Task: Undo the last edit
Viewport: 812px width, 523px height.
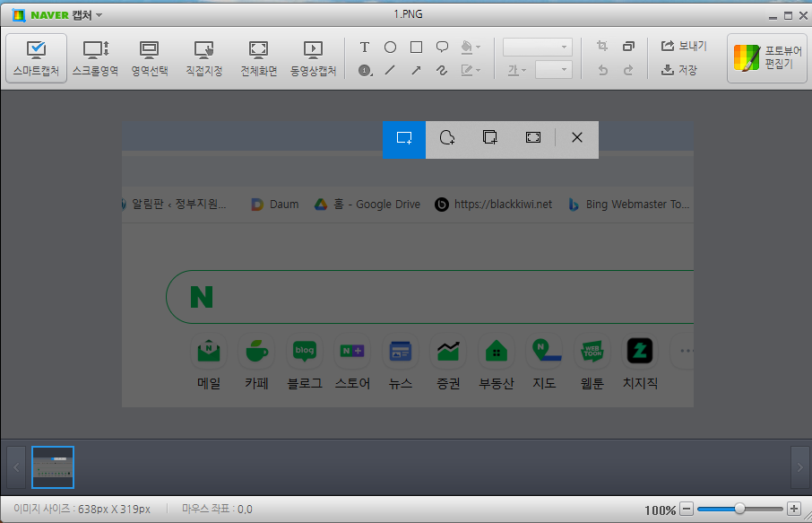Action: pyautogui.click(x=602, y=70)
